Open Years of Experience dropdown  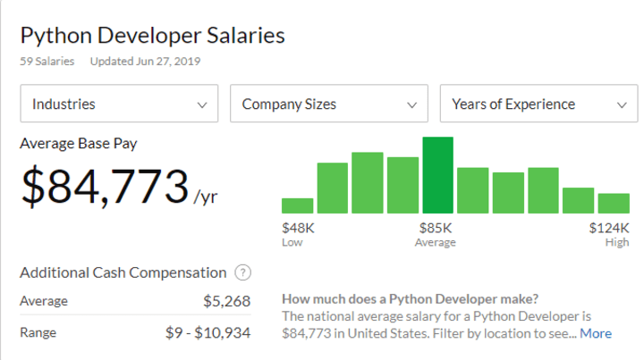[x=538, y=104]
